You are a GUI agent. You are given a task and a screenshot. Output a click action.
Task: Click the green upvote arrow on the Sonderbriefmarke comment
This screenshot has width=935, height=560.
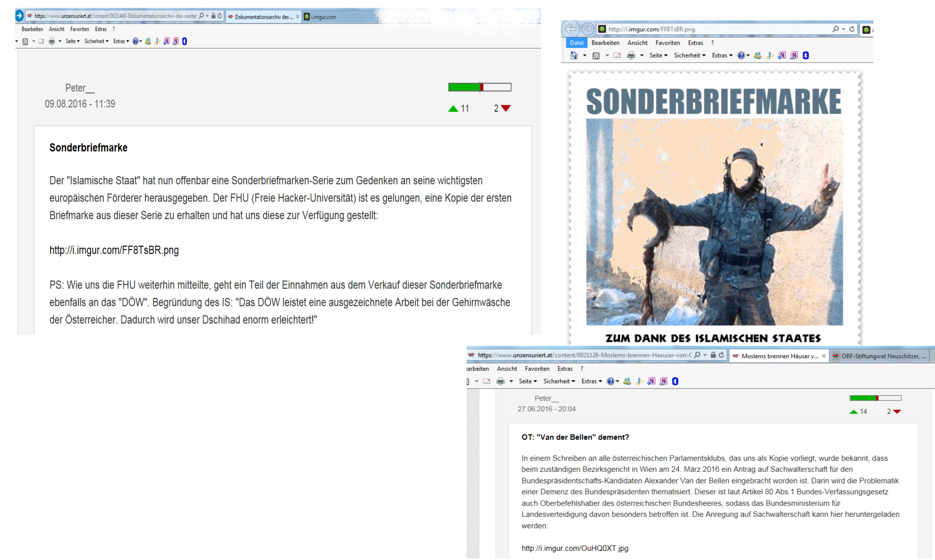click(x=453, y=109)
